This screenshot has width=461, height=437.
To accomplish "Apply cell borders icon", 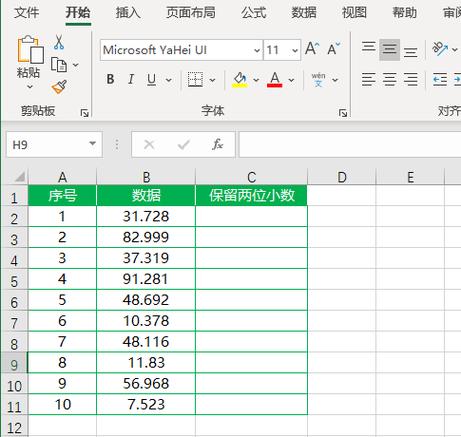I will 195,80.
